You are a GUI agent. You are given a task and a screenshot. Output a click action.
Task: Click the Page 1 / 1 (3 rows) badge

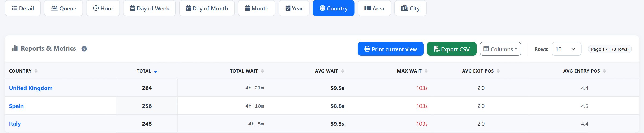pyautogui.click(x=610, y=49)
